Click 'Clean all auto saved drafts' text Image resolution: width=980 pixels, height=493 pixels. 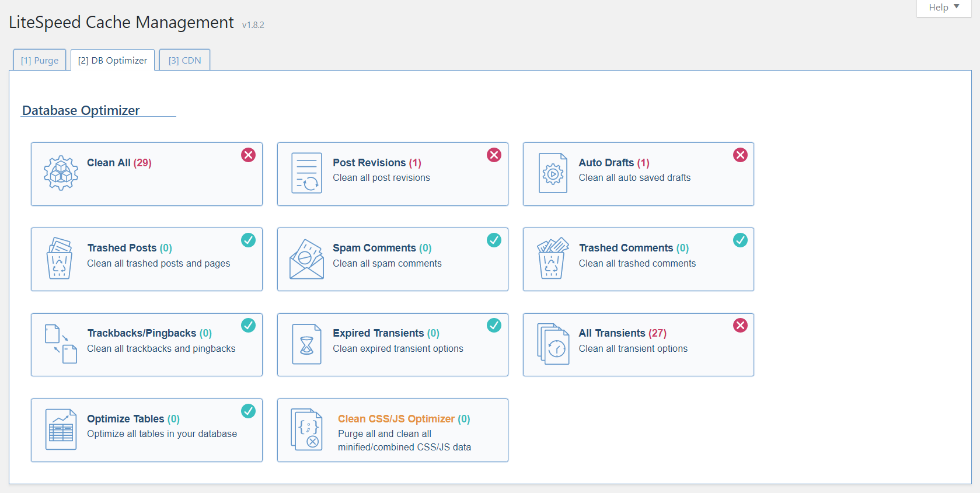[634, 177]
